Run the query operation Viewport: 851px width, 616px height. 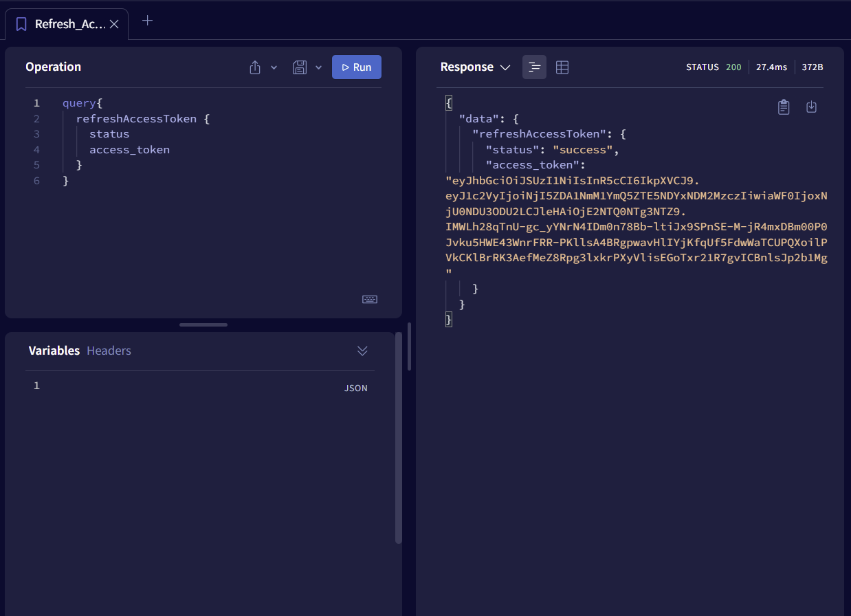(x=356, y=67)
